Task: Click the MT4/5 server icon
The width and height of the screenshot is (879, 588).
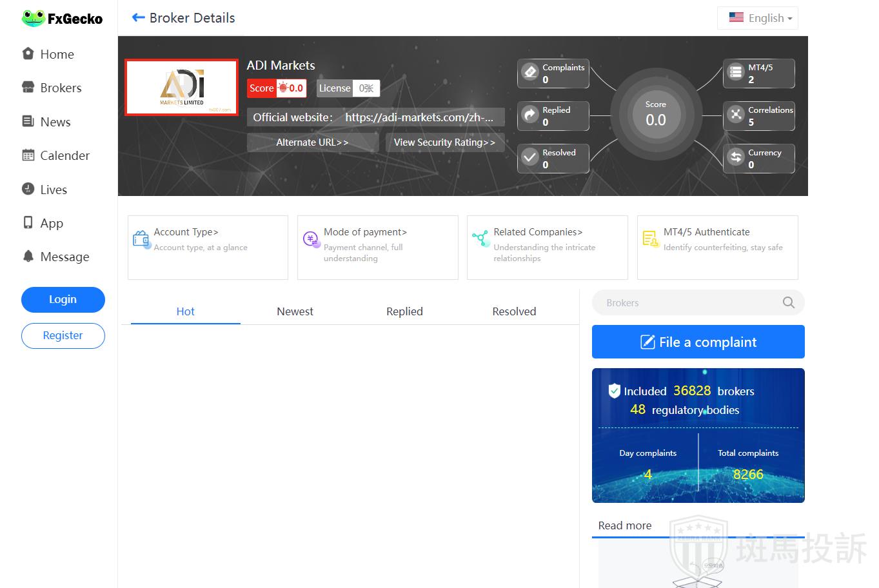Action: [736, 72]
